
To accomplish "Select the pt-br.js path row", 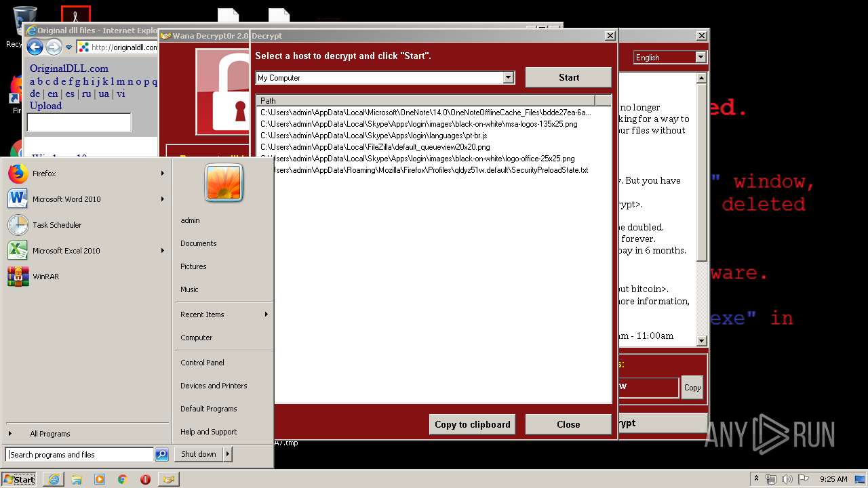I will (x=374, y=136).
